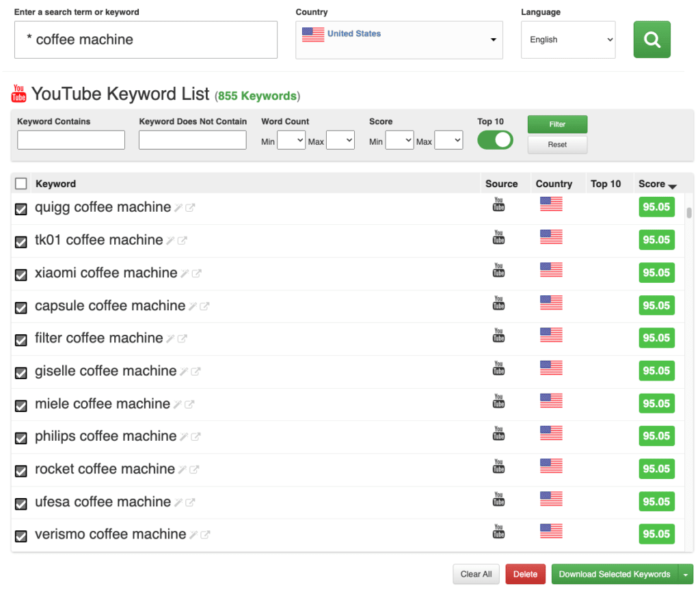700x589 pixels.
Task: Open external link icon for tk01 coffee machine
Action: click(182, 241)
